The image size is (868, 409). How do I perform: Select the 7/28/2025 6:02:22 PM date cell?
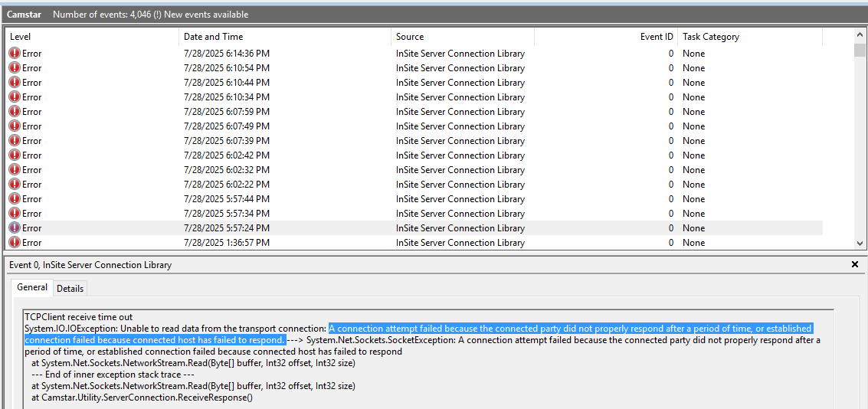click(227, 185)
